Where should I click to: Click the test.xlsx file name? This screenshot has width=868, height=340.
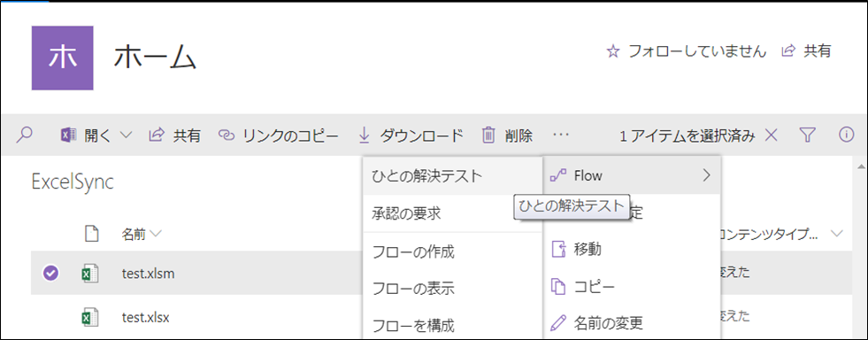pyautogui.click(x=146, y=318)
